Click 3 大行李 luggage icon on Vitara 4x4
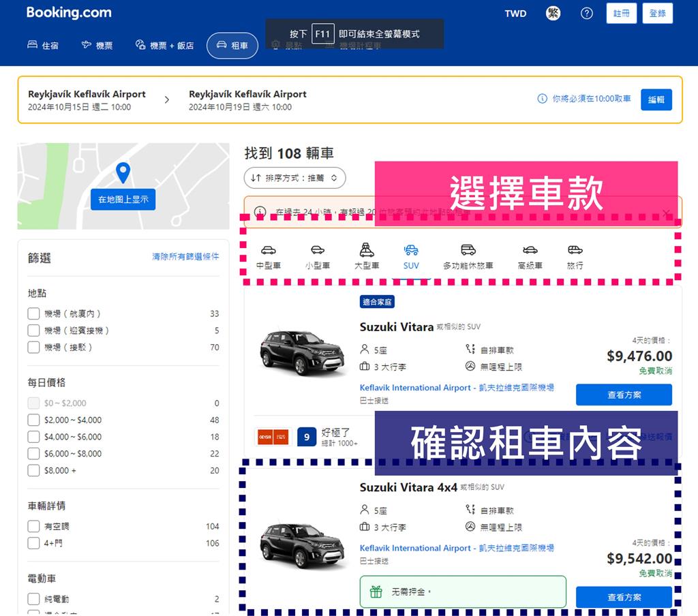698x616 pixels. 365,527
